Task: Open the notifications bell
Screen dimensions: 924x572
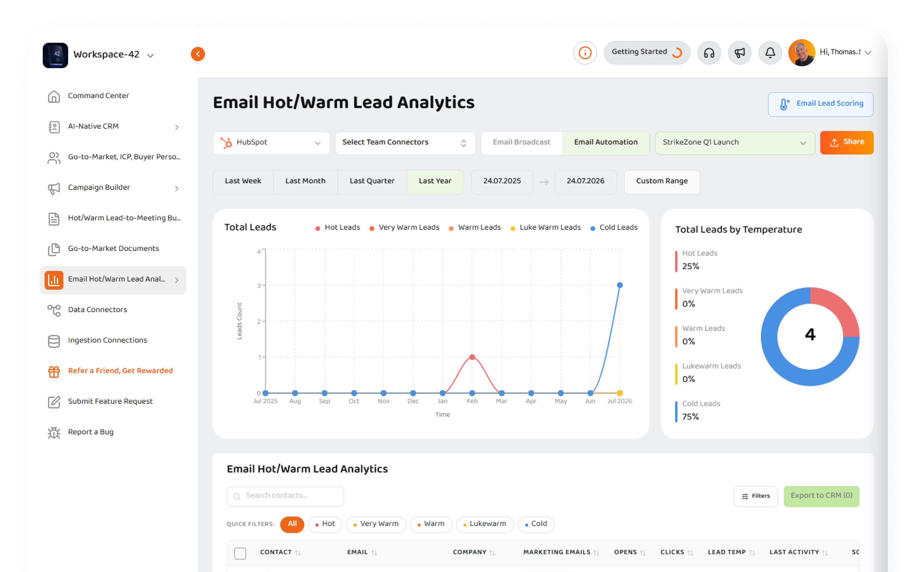Action: click(x=770, y=52)
